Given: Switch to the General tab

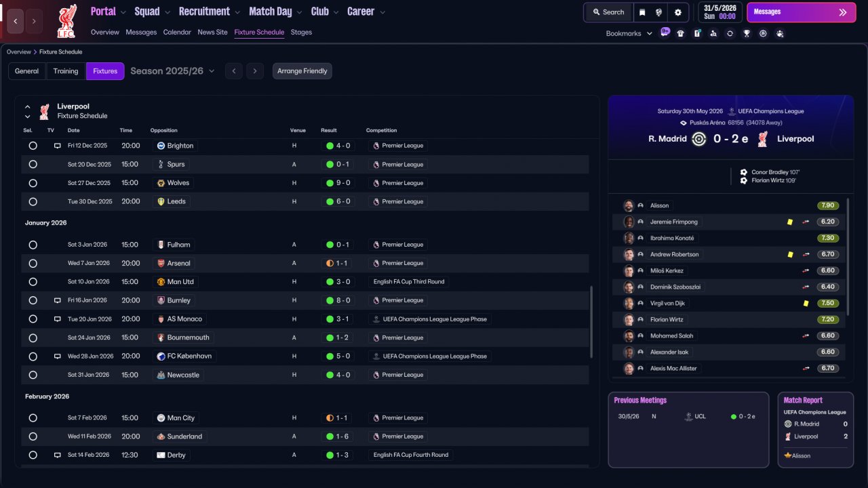Looking at the screenshot, I should (27, 71).
